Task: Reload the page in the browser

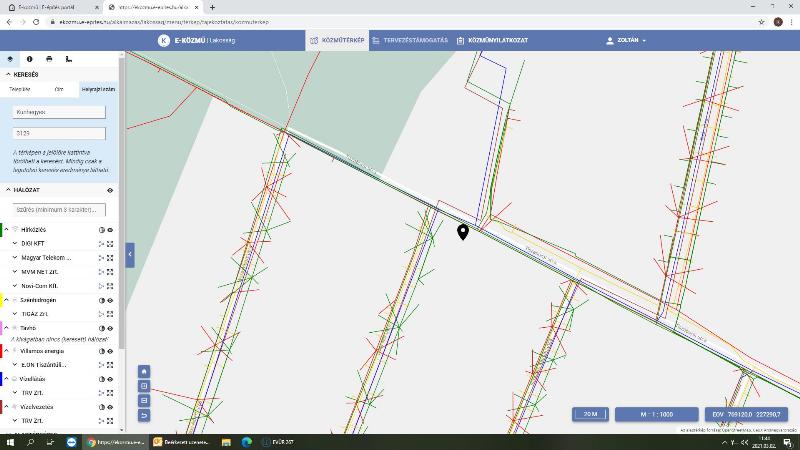Action: point(36,22)
